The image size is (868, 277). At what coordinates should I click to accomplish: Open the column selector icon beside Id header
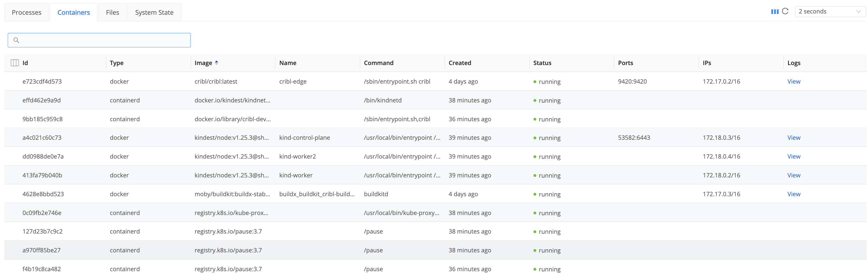(14, 63)
